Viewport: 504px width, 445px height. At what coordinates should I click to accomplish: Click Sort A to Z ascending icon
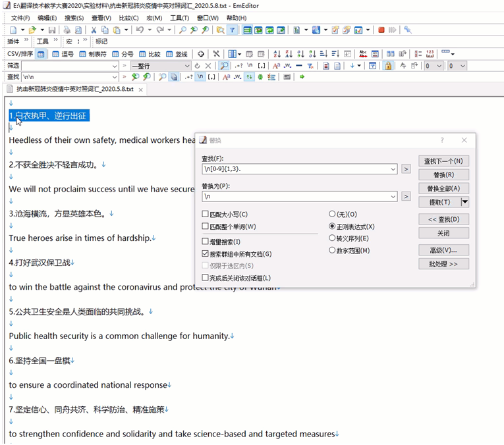[x=277, y=54]
